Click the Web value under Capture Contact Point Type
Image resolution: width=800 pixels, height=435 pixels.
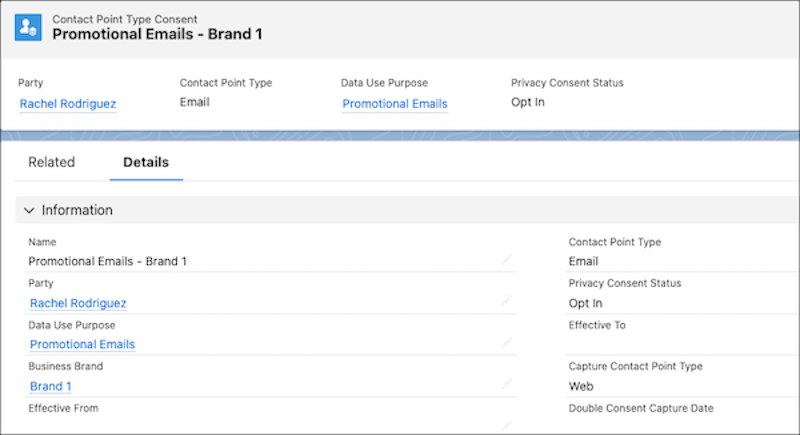581,386
